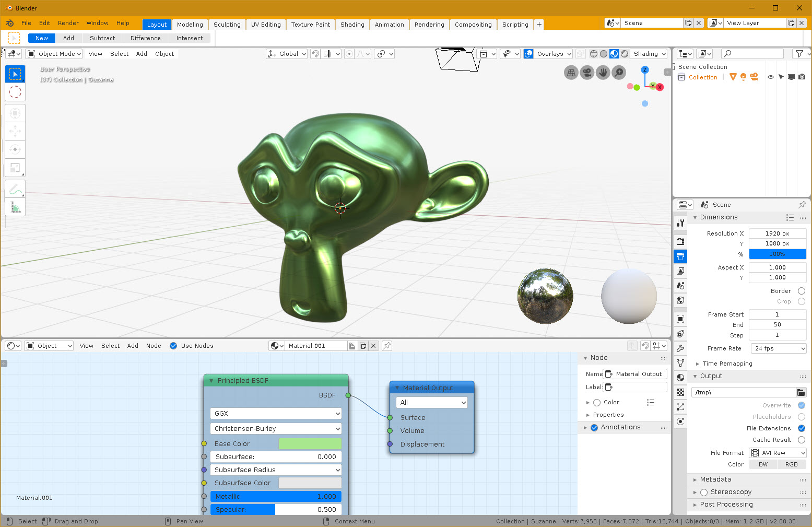Enable the Border render option

click(802, 291)
